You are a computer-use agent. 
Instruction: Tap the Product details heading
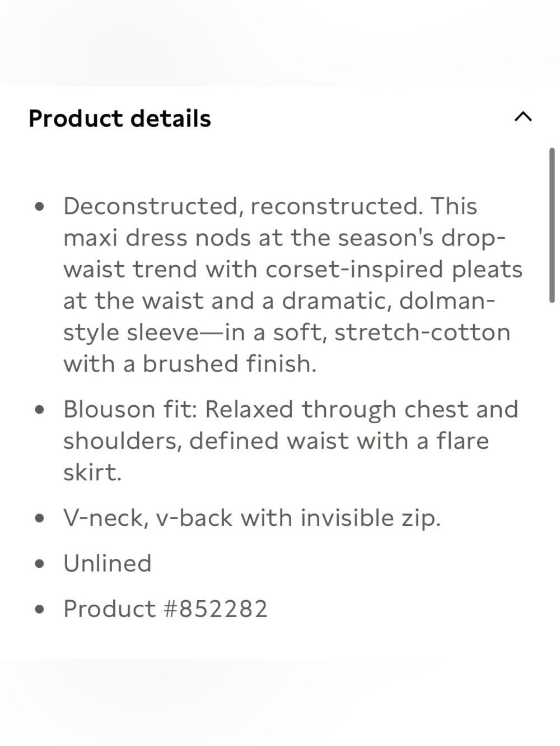click(120, 119)
